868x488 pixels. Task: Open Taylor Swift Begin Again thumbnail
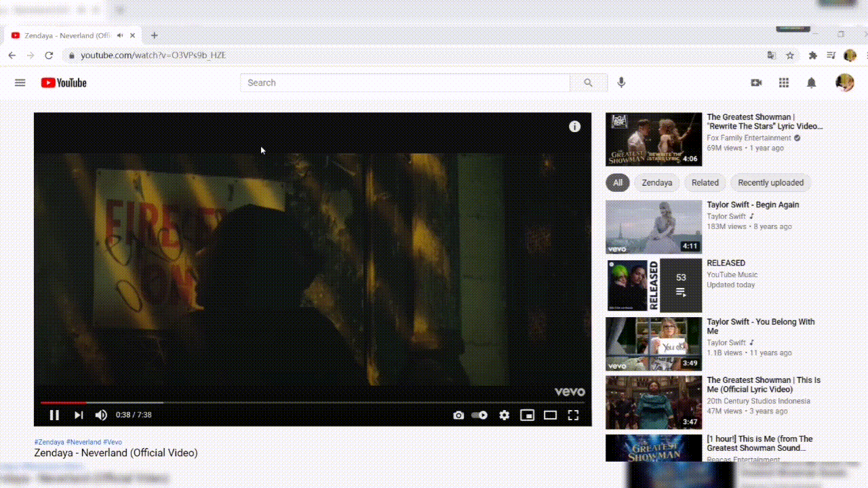click(654, 226)
